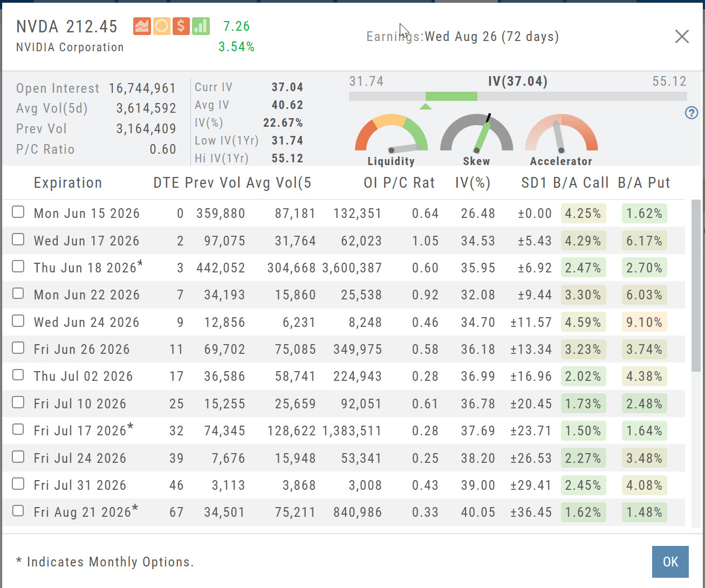Click the NVIDIA Corporation company name
705x588 pixels.
(x=70, y=47)
